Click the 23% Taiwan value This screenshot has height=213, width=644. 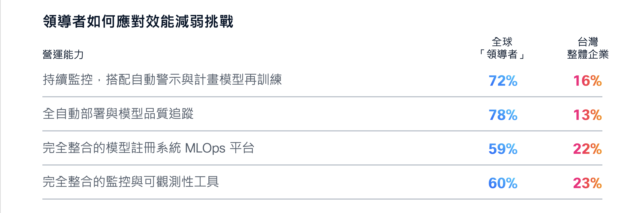[x=587, y=183]
